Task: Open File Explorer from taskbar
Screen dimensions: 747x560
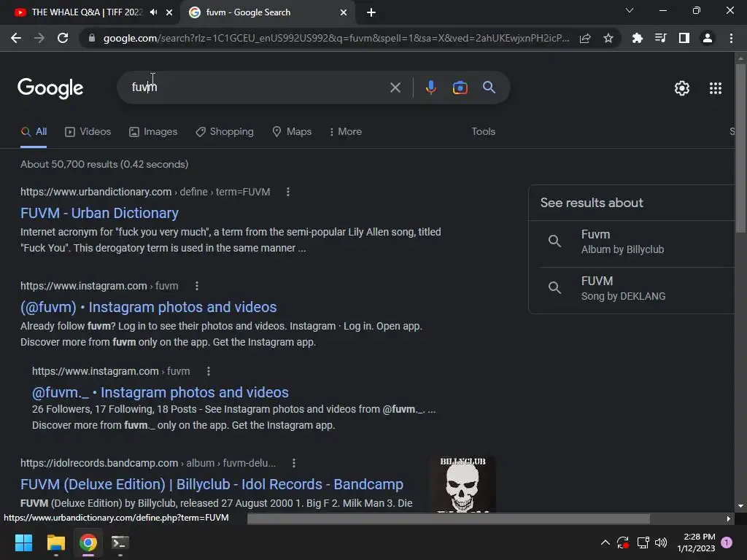Action: coord(55,542)
